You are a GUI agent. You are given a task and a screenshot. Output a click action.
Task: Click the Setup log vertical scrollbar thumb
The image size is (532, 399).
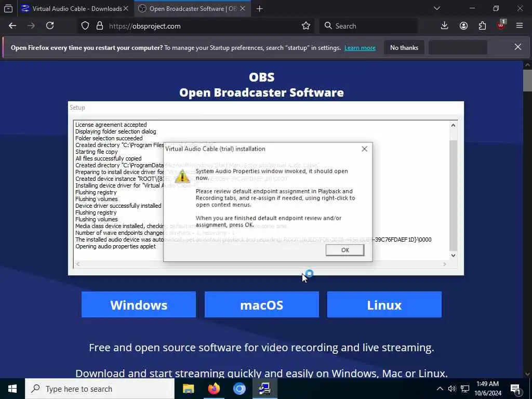click(453, 195)
